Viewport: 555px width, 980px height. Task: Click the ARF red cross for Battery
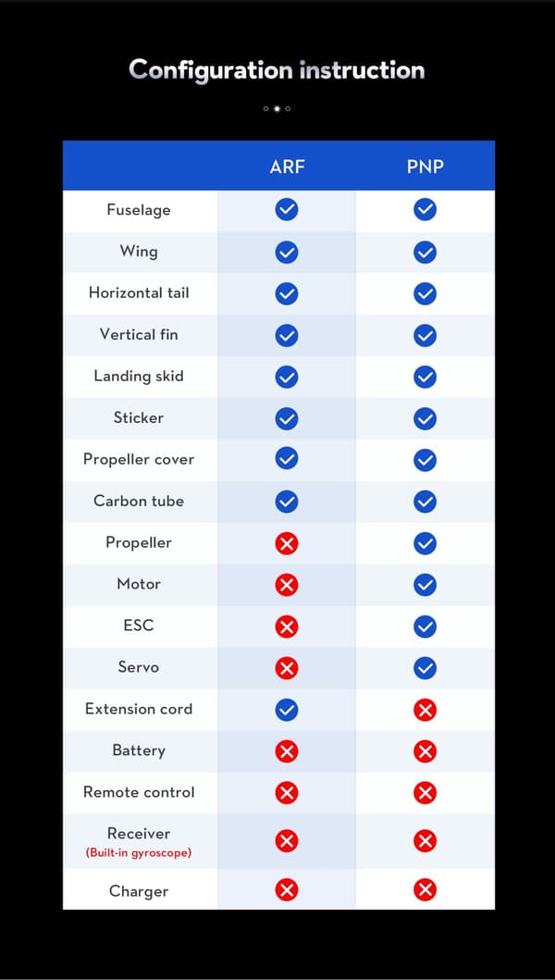pyautogui.click(x=286, y=751)
